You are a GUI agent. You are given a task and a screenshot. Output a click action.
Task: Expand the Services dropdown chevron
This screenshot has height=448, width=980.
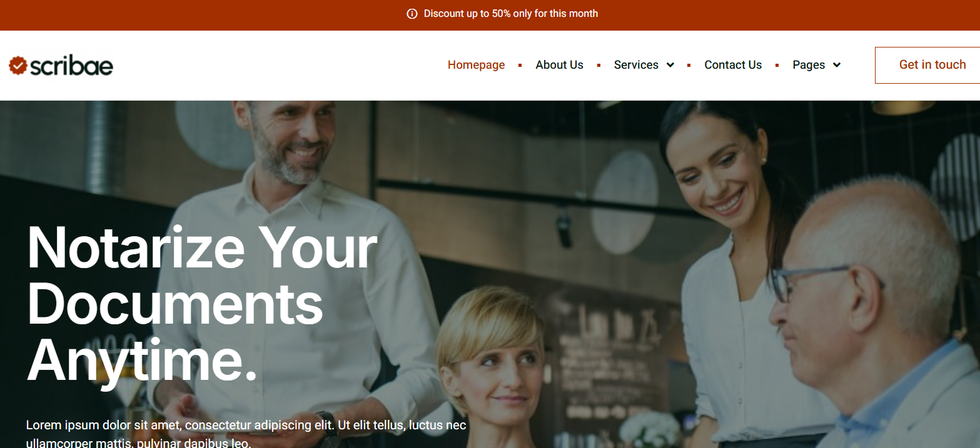pos(670,65)
